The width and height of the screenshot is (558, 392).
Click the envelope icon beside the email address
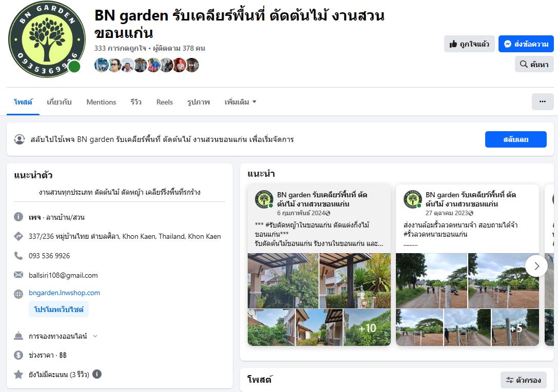tap(18, 275)
